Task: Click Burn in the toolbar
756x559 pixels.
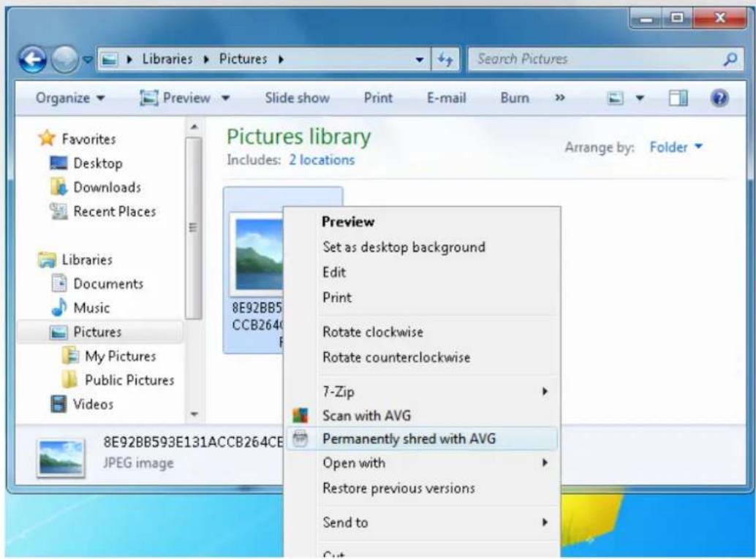Action: (x=515, y=99)
